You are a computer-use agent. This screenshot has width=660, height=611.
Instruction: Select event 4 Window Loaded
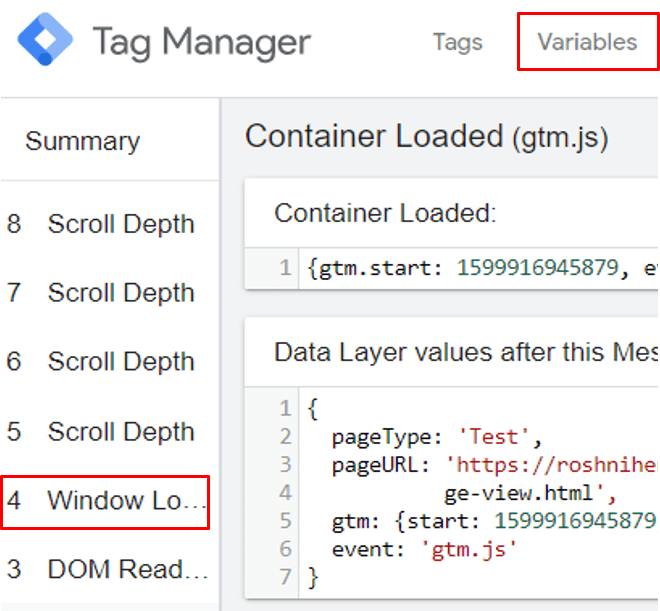(x=105, y=501)
